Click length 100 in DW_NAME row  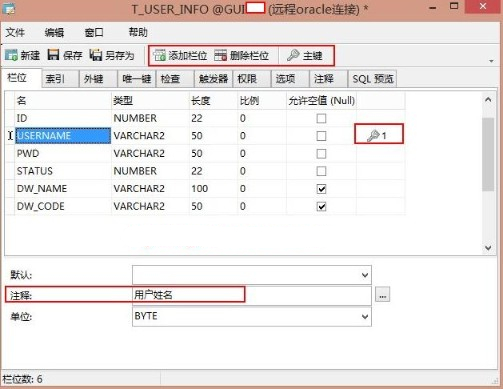click(x=213, y=189)
